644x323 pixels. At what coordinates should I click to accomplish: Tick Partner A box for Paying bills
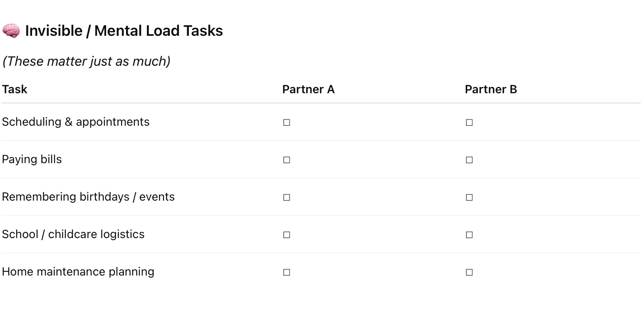click(x=286, y=160)
